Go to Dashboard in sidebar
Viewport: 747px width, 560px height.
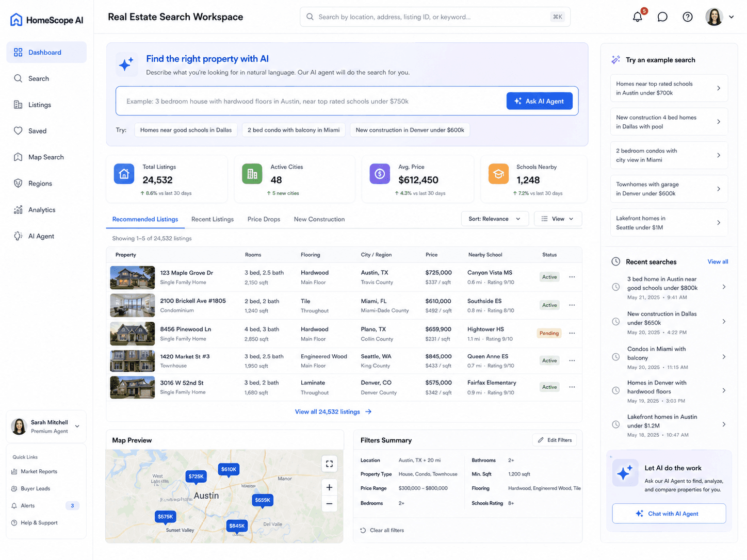46,52
